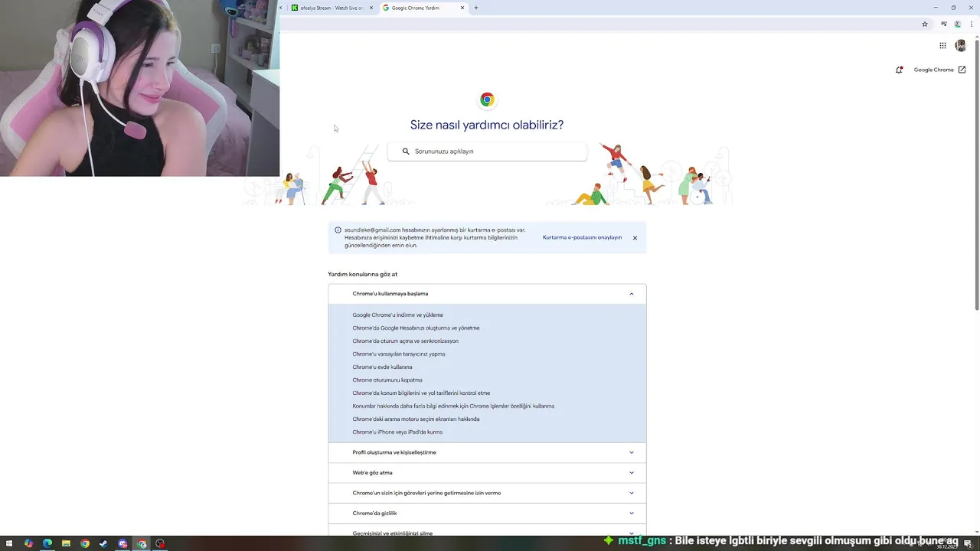Viewport: 980px width, 551px height.
Task: Open Chrome'da konum bilgilerini kontrol etme article
Action: tap(421, 393)
